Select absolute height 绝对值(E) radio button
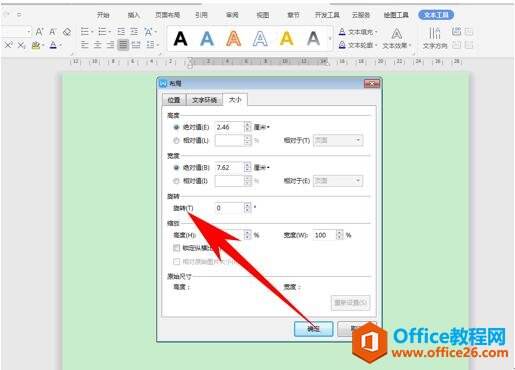Viewport: 515px width, 370px height. (x=176, y=127)
